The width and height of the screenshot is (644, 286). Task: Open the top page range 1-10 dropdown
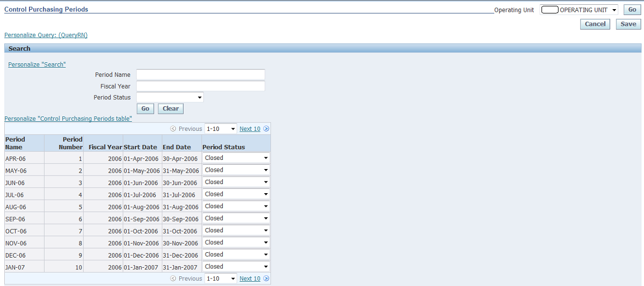pos(221,129)
